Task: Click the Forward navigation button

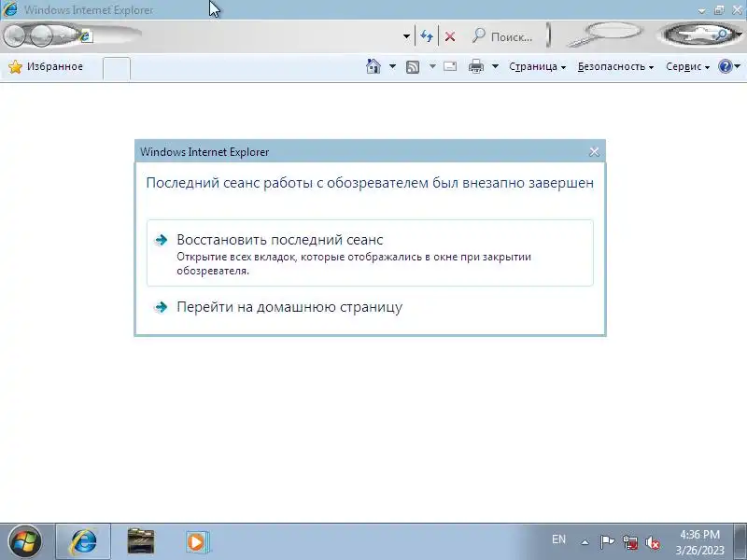Action: tap(41, 35)
